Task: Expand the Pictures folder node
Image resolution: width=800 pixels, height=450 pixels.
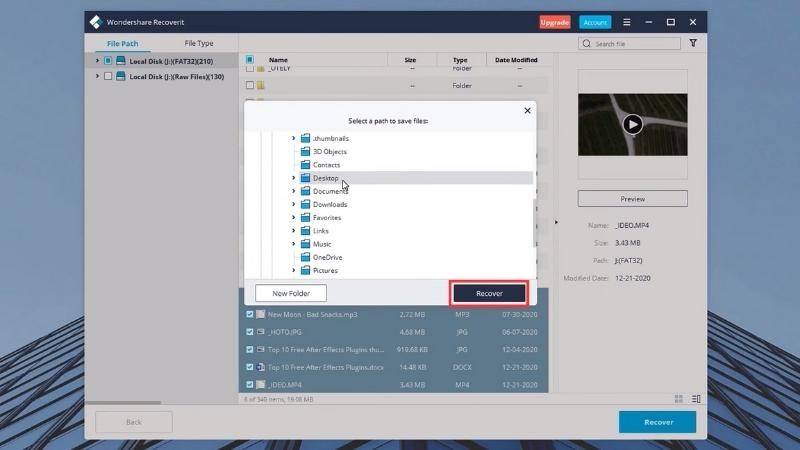Action: click(x=294, y=270)
